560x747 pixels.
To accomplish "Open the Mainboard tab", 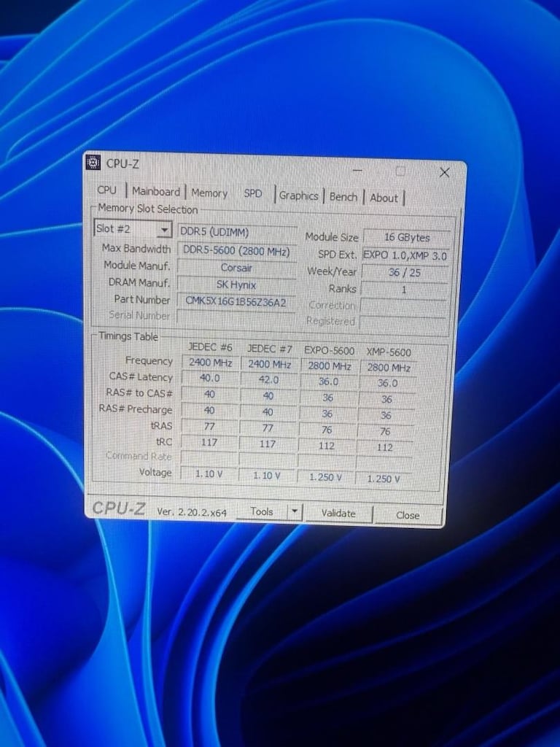I will pos(156,192).
